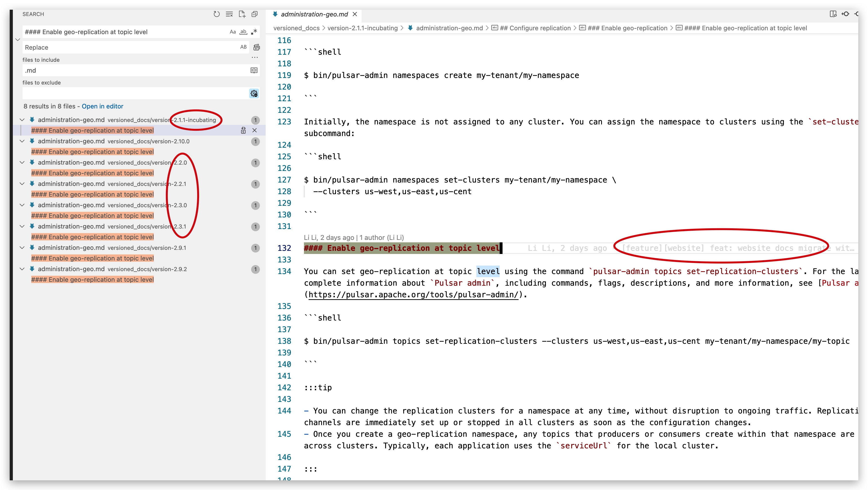Collapse the version-2.10.0 administration-geo.md result

22,141
